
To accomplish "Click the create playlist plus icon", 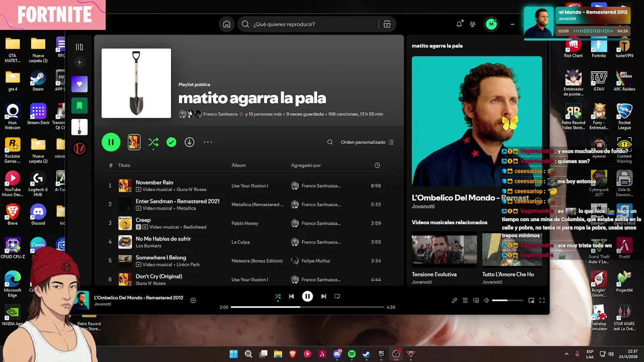I will 79,62.
